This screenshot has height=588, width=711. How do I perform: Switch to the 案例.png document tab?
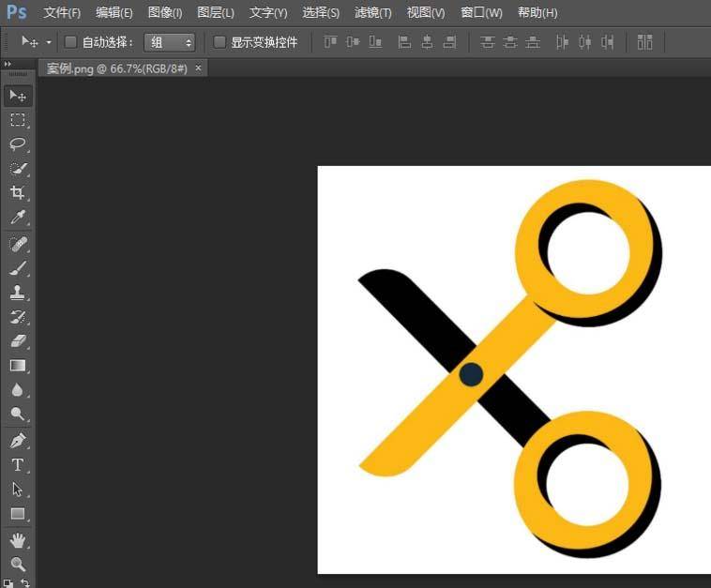(117, 68)
